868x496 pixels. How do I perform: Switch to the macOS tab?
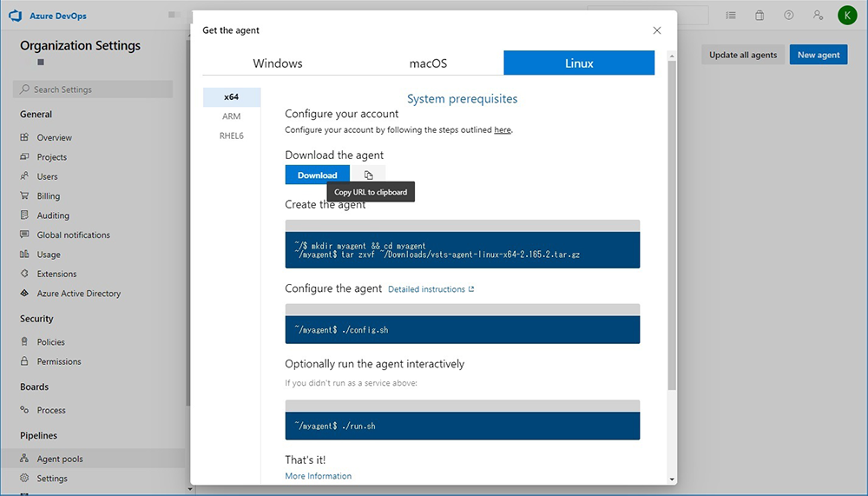428,63
